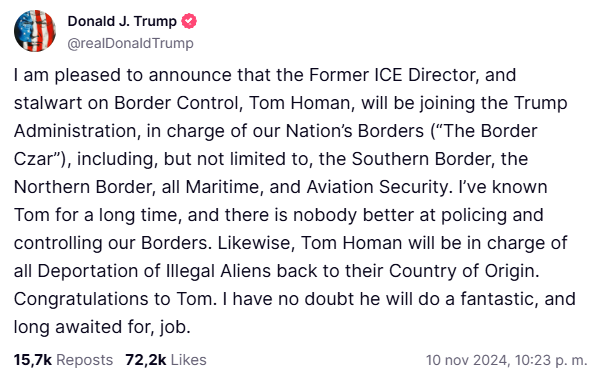Click the Likes label
The height and width of the screenshot is (382, 601).
(189, 360)
